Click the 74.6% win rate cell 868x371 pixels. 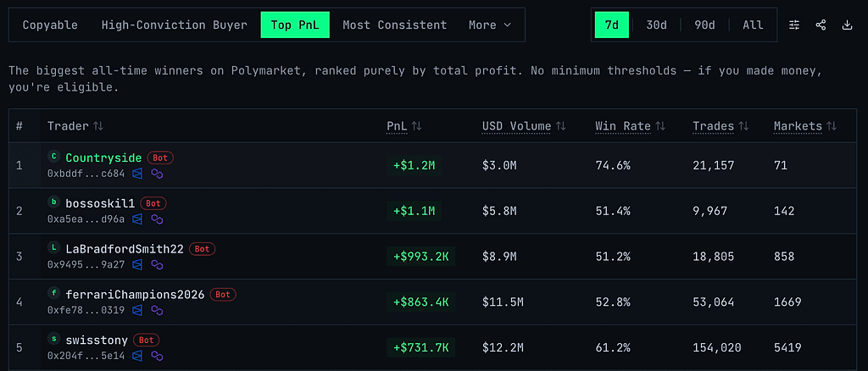click(x=613, y=165)
